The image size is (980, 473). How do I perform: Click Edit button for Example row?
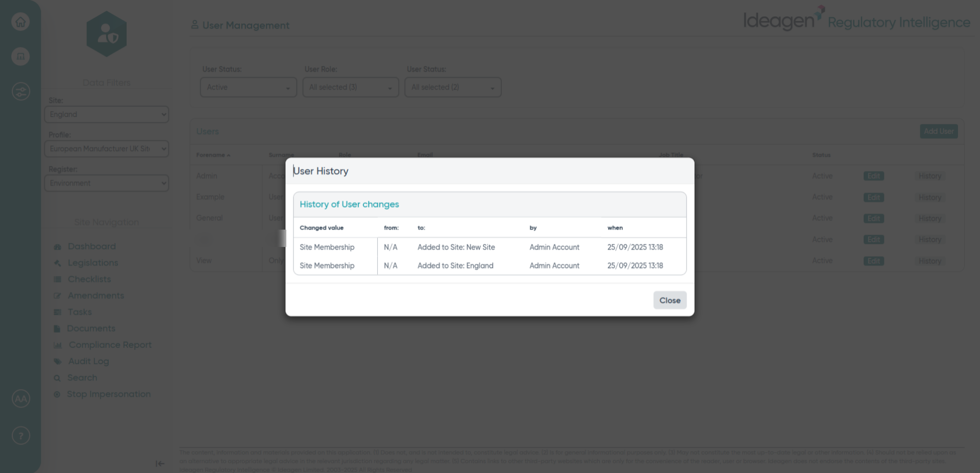pyautogui.click(x=874, y=197)
